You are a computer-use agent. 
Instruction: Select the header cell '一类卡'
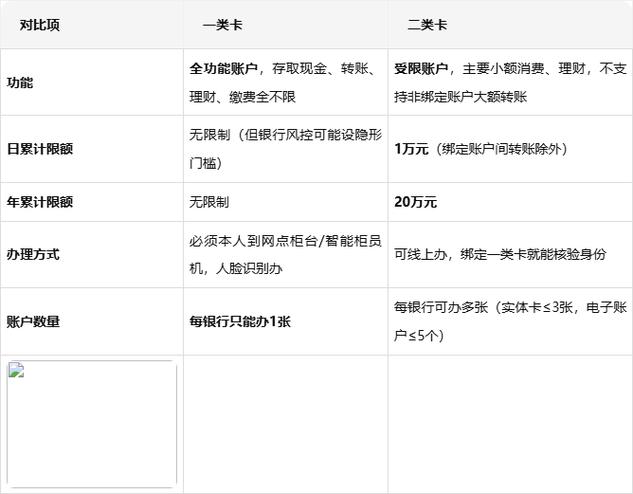(x=286, y=25)
